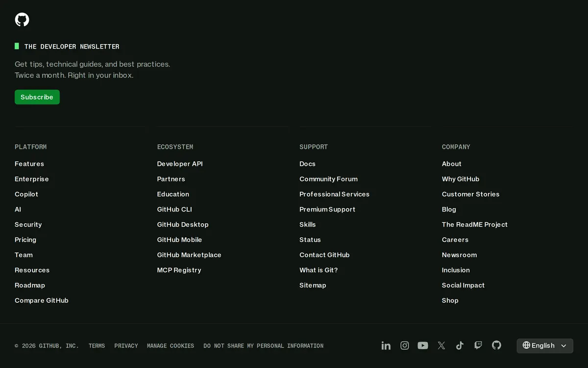Open GitHub's Instagram icon
The height and width of the screenshot is (368, 588).
click(x=405, y=345)
